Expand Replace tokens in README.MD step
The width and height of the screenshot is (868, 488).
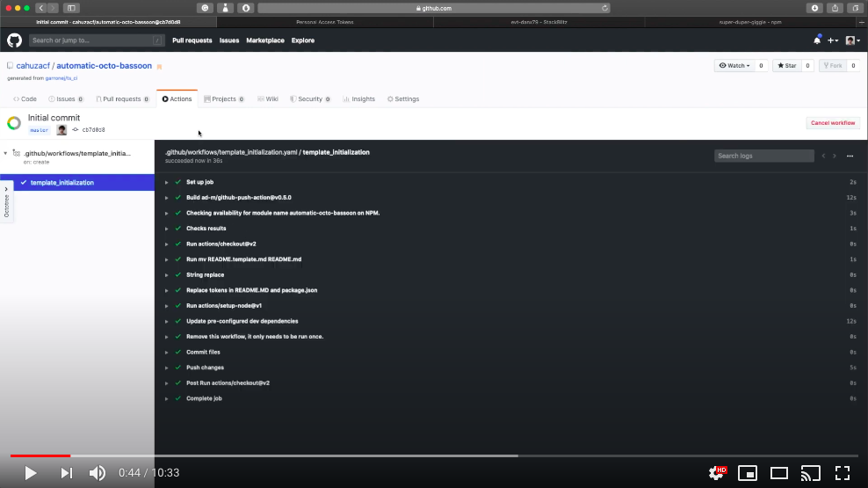point(166,291)
